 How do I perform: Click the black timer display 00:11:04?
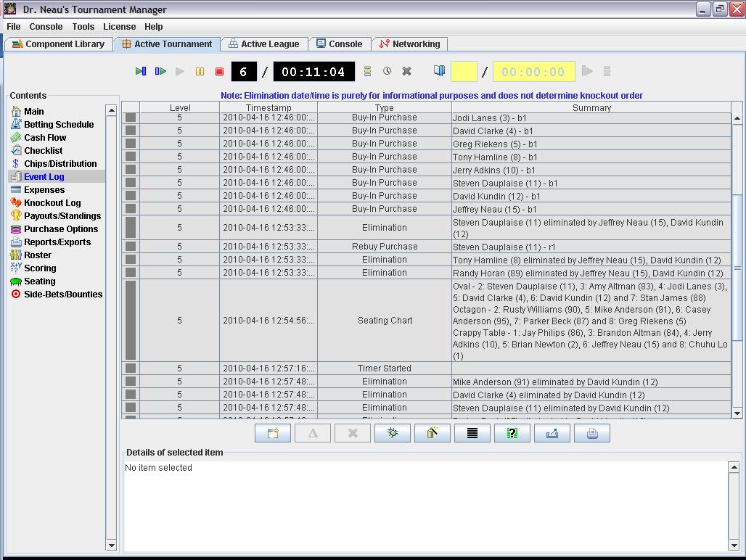click(x=314, y=72)
